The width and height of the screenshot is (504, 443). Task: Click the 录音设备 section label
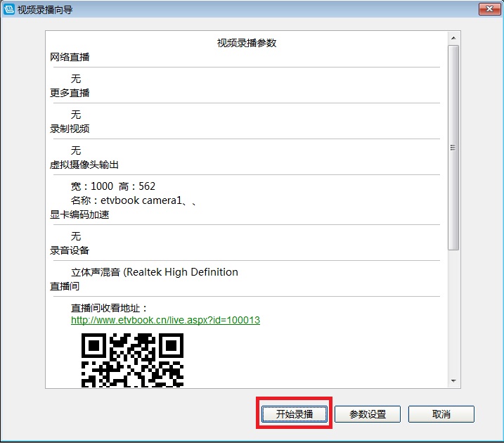point(70,250)
